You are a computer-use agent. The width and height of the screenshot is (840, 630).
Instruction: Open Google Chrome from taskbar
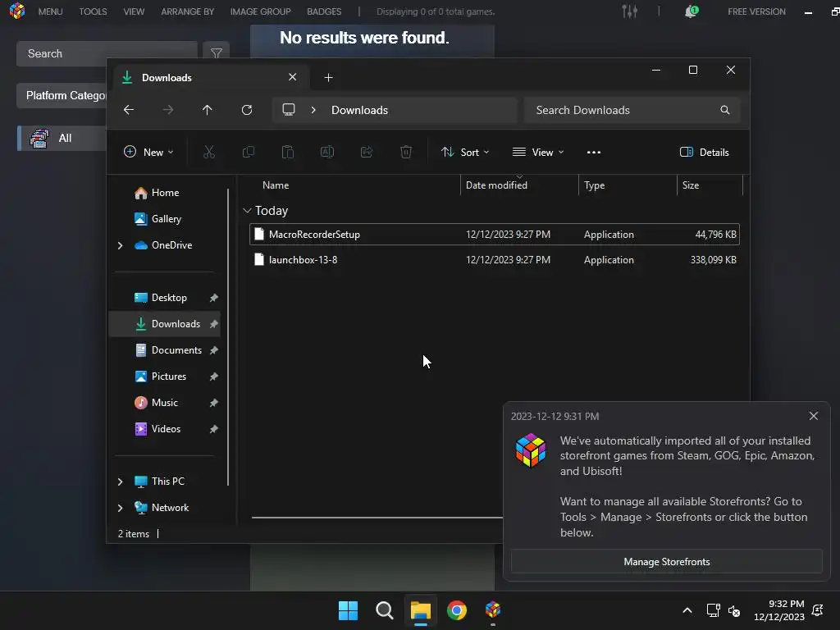[x=457, y=610]
